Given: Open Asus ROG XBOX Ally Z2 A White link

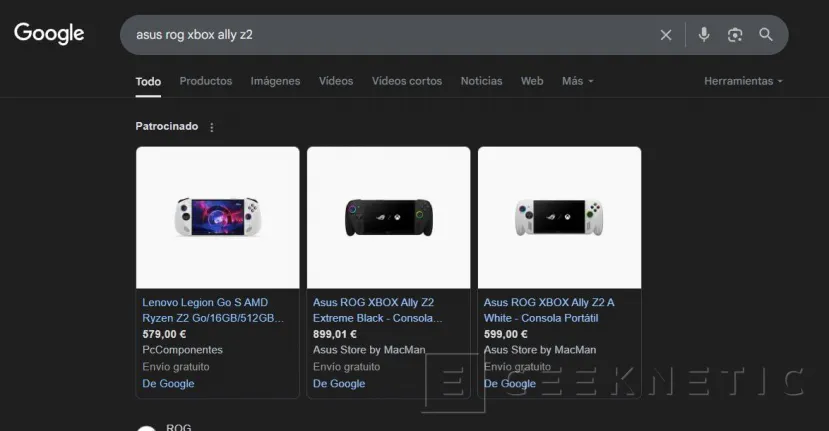Looking at the screenshot, I should tap(549, 310).
